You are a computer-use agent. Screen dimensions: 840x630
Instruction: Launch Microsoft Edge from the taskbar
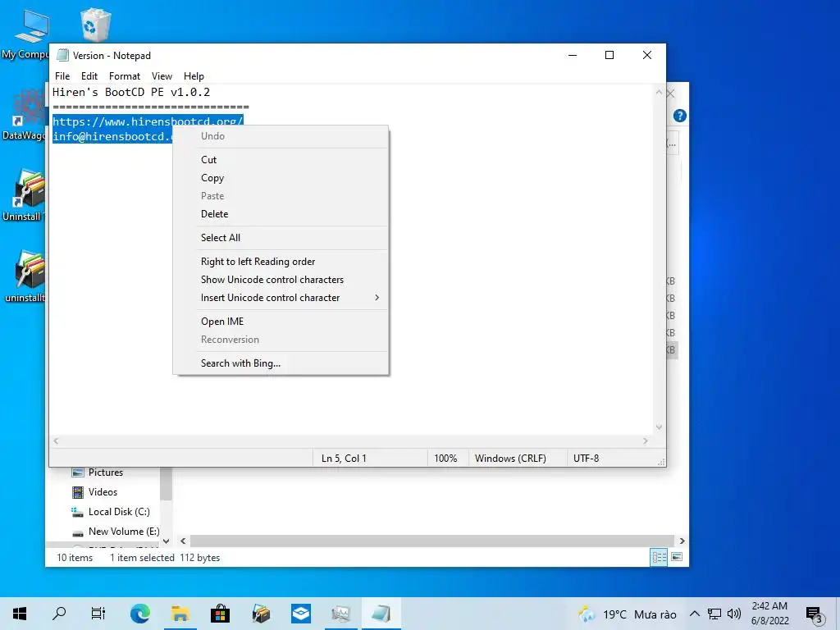(x=139, y=614)
